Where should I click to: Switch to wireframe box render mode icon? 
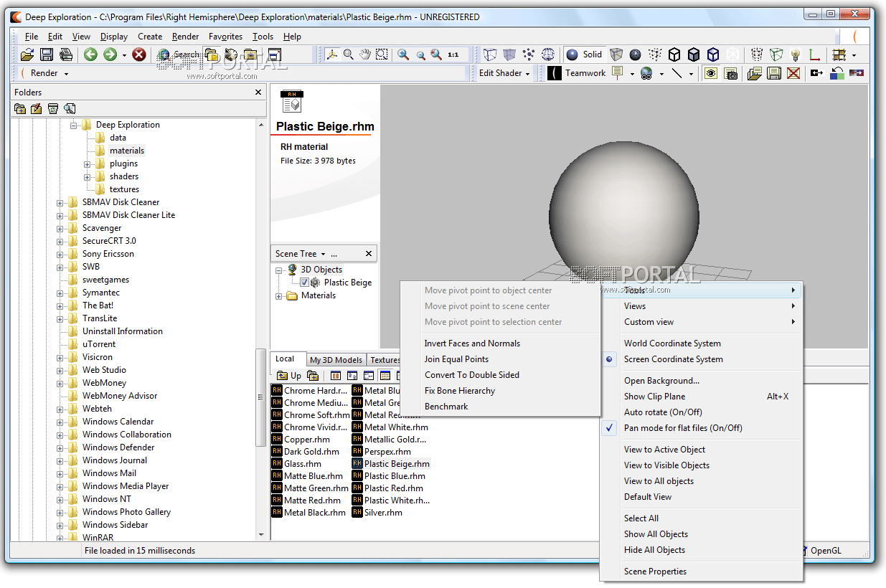[x=490, y=54]
